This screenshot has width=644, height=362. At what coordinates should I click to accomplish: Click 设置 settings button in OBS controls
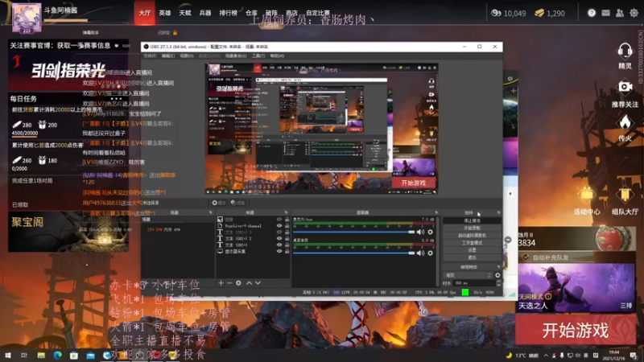coord(472,250)
